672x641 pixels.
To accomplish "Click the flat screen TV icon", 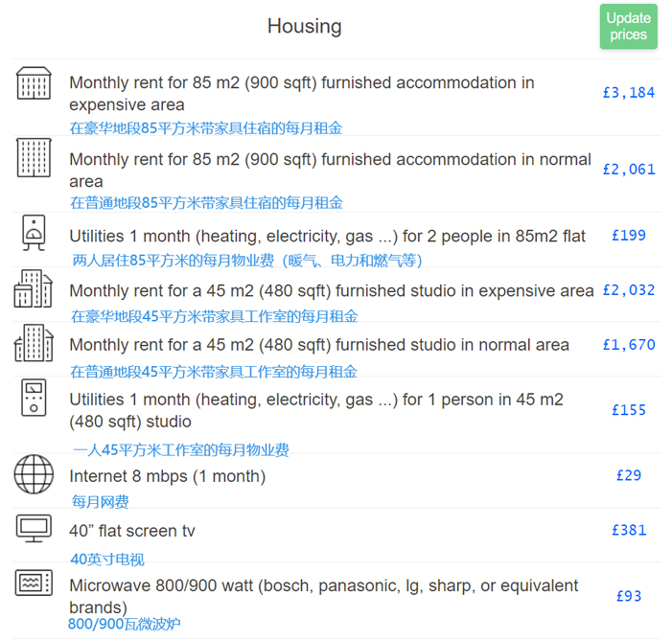I will [x=34, y=528].
